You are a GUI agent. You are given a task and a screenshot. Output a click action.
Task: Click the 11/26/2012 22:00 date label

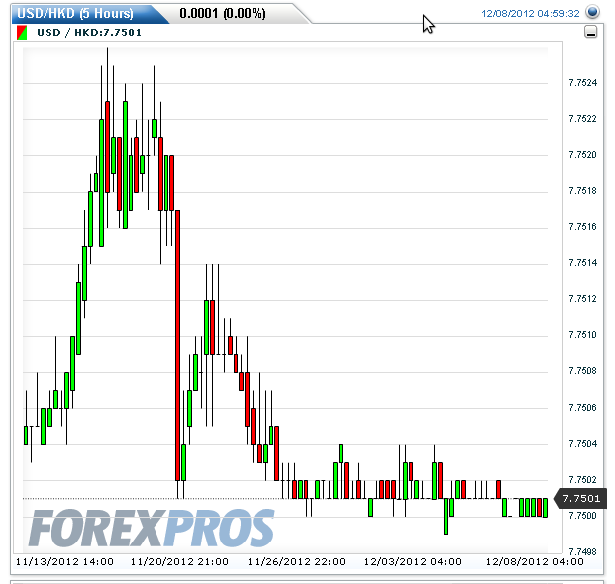(x=297, y=562)
